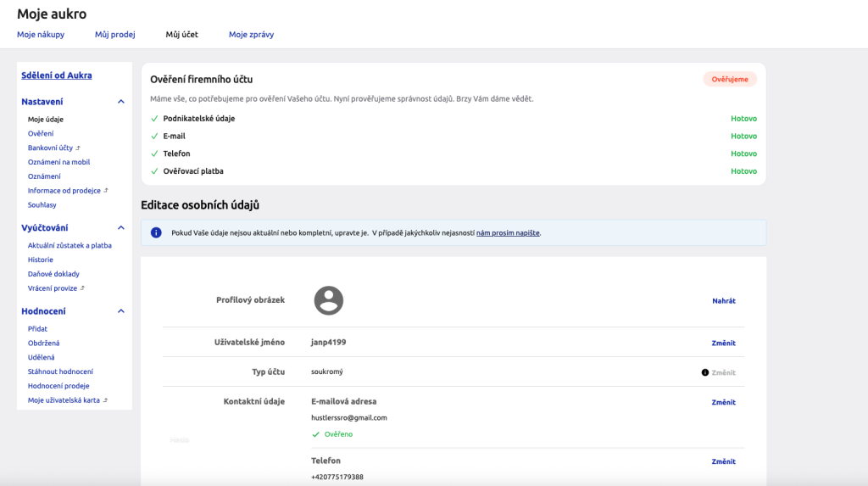Click the external-link icon next to Informace od prodejce
Viewport: 868px width, 486px height.
(x=106, y=191)
